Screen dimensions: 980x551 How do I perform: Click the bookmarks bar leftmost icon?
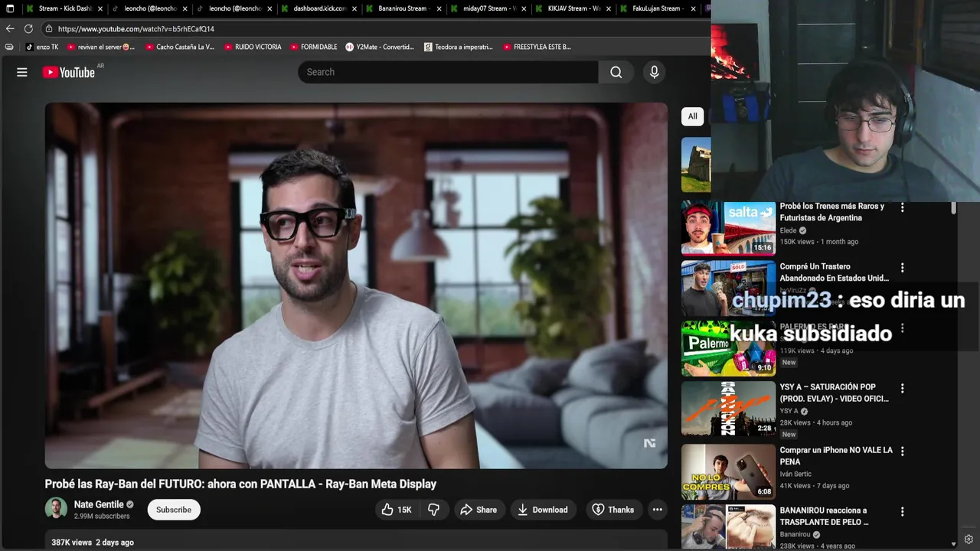click(x=9, y=47)
